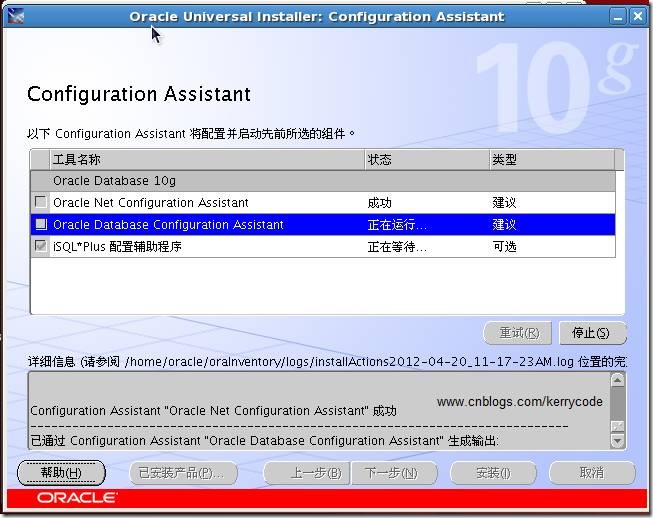This screenshot has width=653, height=518.
Task: Click the 工具名称 column header
Action: [207, 159]
